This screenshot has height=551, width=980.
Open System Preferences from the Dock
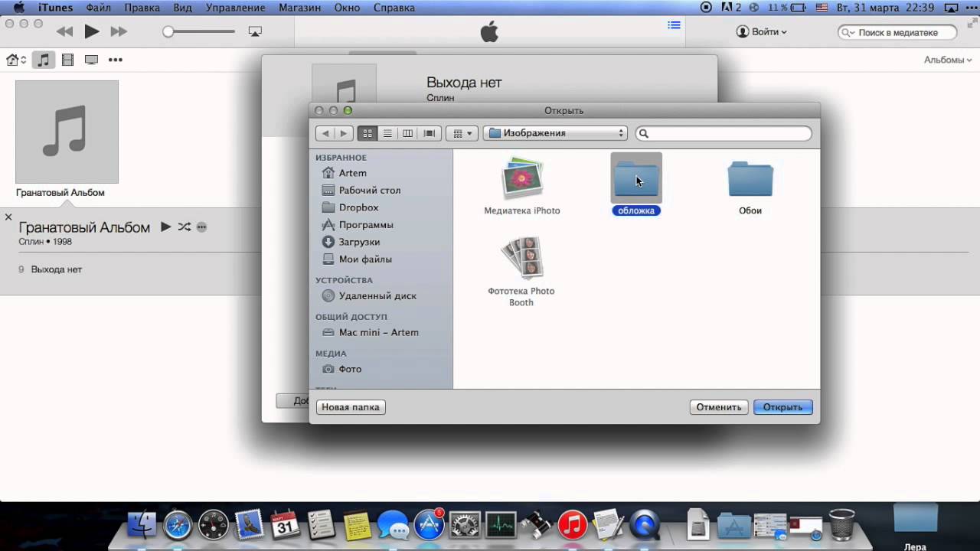click(465, 525)
